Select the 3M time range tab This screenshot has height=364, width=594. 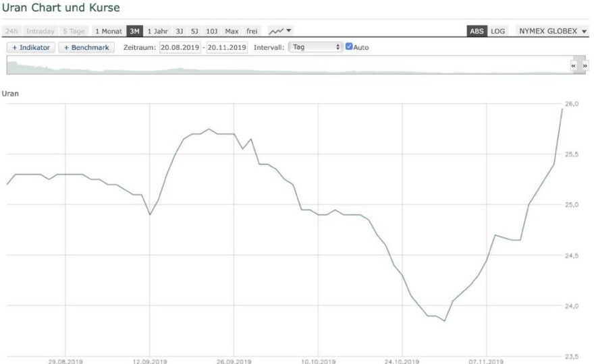(x=135, y=31)
